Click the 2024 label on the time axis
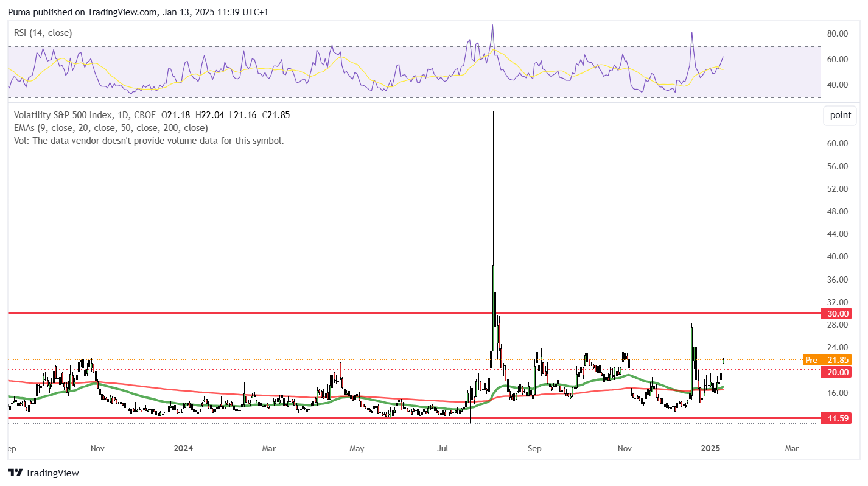Viewport: 868px width, 486px height. click(x=183, y=449)
